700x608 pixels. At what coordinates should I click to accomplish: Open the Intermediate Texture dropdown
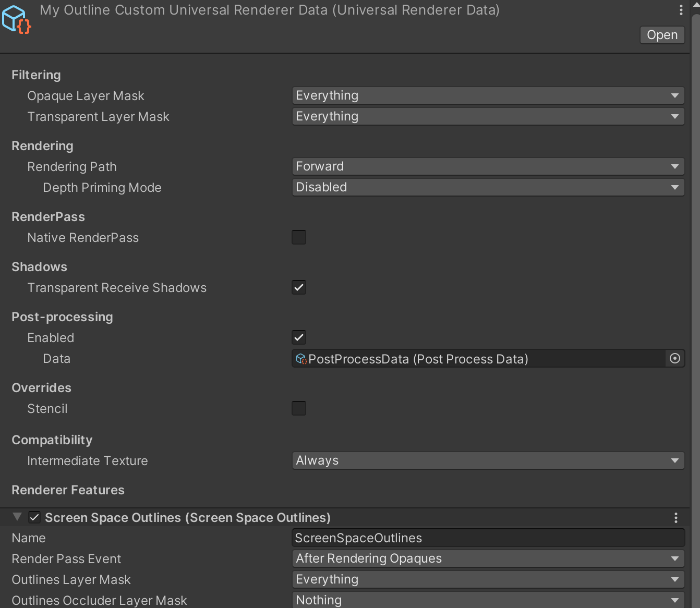(x=488, y=460)
